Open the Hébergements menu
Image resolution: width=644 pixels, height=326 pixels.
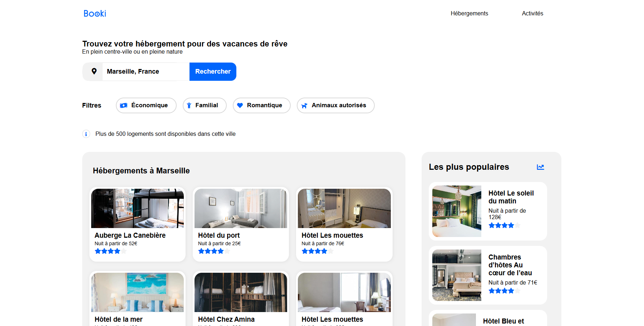[469, 13]
